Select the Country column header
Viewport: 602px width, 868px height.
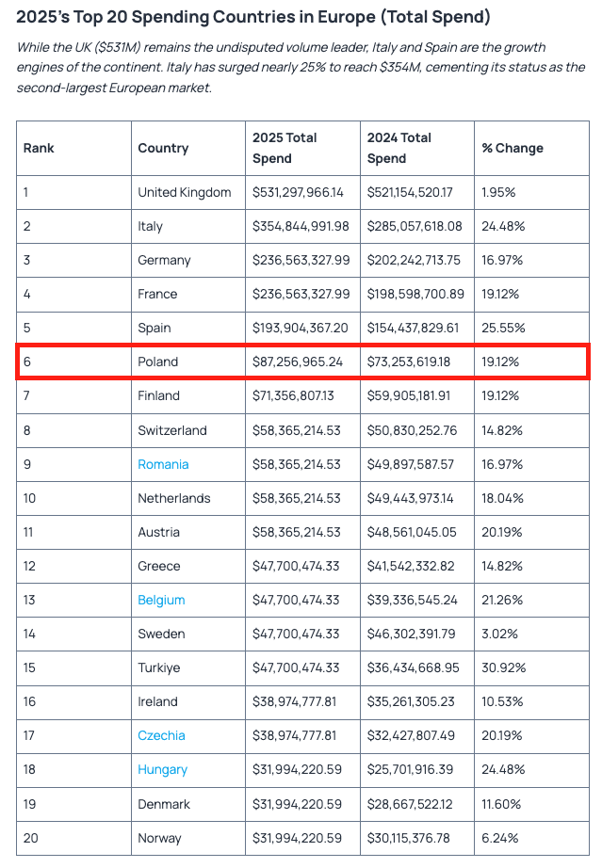tap(163, 148)
